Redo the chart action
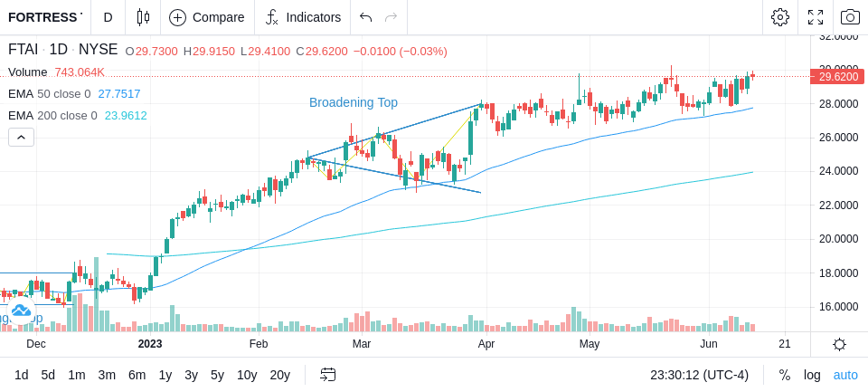Screen dimensions: 868x392 pyautogui.click(x=392, y=17)
